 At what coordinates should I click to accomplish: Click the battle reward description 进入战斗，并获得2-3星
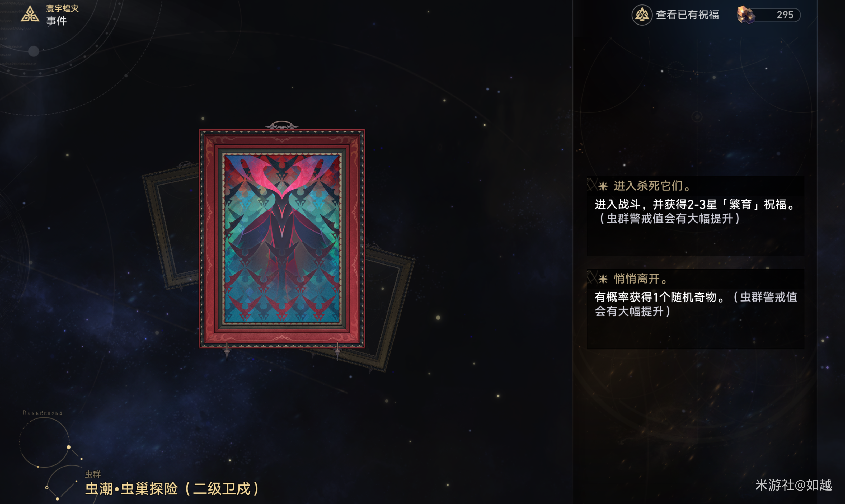[695, 211]
